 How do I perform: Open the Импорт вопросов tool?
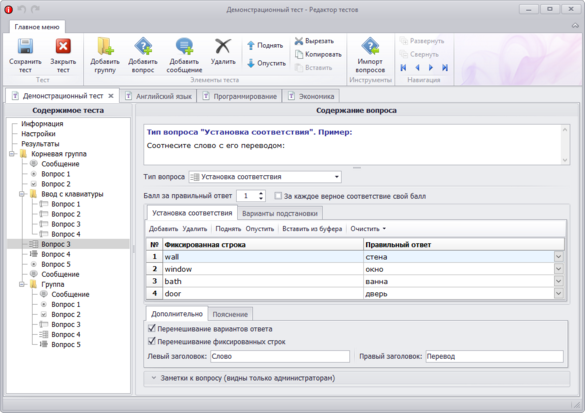370,55
